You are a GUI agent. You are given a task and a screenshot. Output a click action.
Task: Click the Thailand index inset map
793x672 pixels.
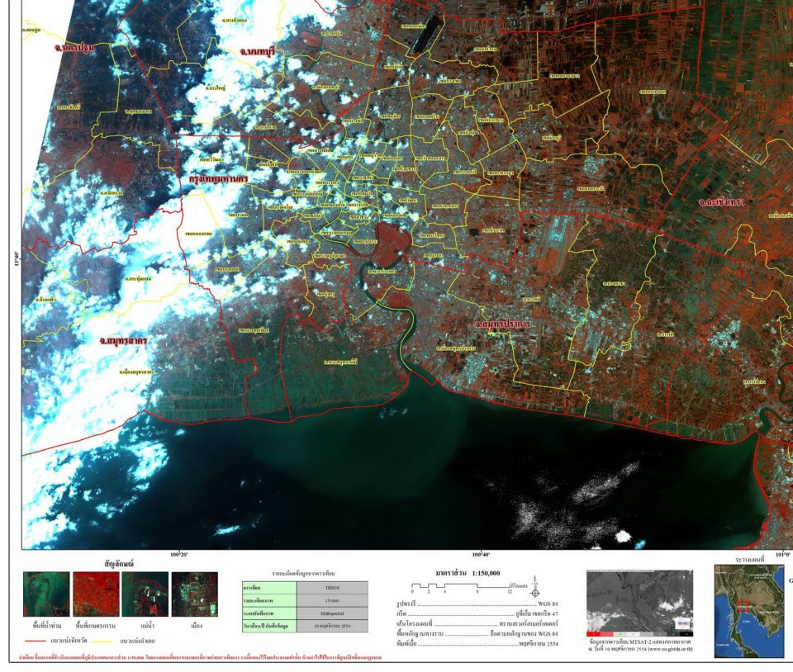(x=749, y=611)
